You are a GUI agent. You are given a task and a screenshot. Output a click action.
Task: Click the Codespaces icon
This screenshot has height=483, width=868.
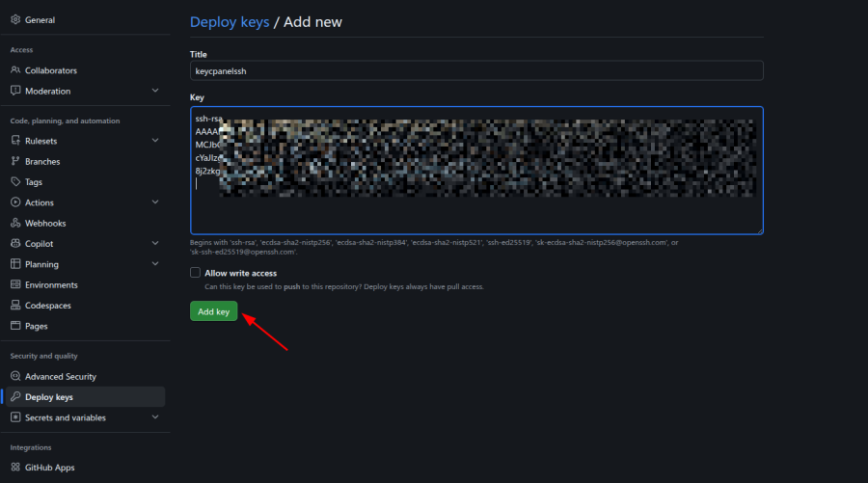(x=15, y=305)
